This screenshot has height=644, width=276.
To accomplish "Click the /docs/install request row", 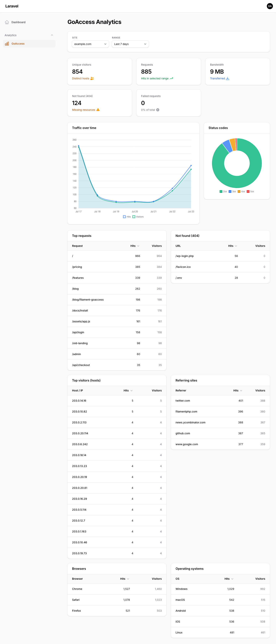I will [x=117, y=311].
